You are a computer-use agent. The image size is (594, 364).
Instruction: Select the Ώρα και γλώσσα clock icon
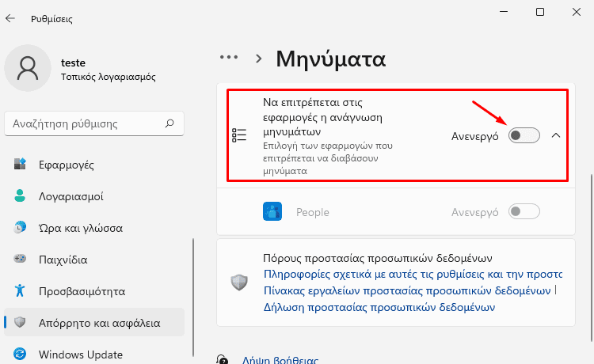point(20,227)
